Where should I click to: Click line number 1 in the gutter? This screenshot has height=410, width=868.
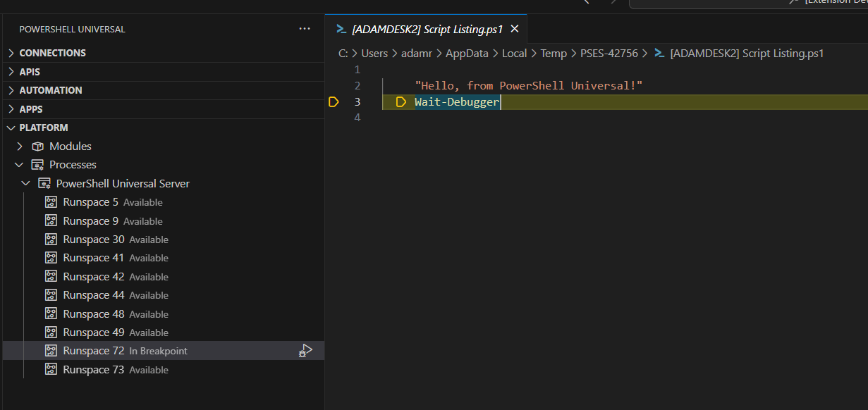(x=357, y=70)
